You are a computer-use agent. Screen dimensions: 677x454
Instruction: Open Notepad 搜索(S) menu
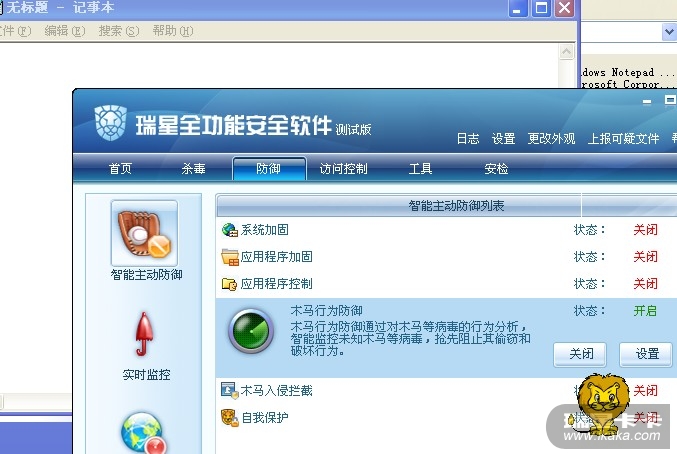[119, 31]
